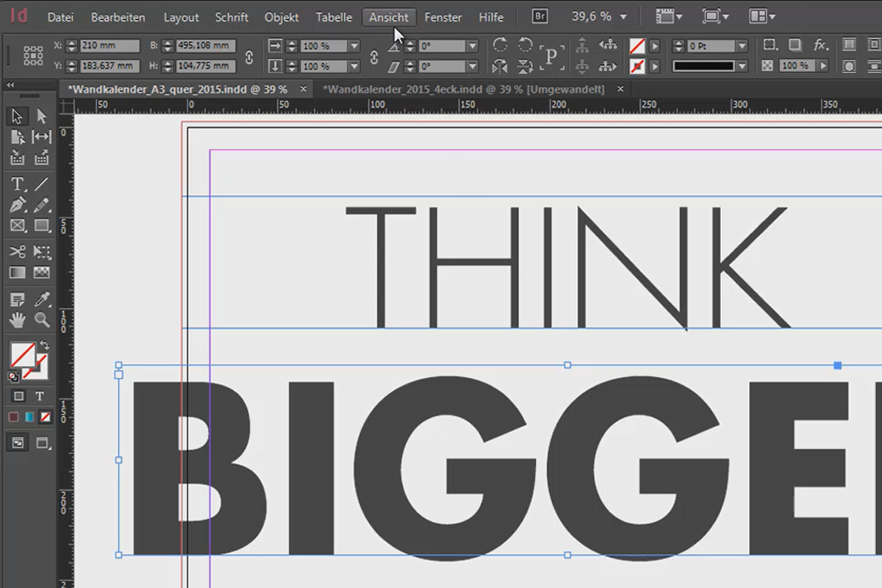The width and height of the screenshot is (882, 588).
Task: Select the Zoom magnifier tool
Action: click(42, 319)
